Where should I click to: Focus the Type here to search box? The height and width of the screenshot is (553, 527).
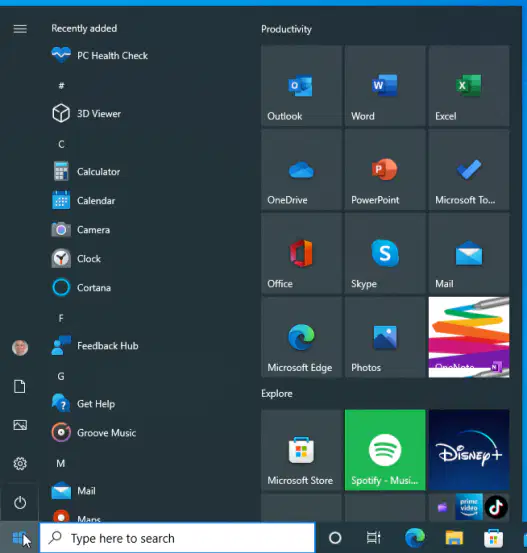click(x=177, y=538)
